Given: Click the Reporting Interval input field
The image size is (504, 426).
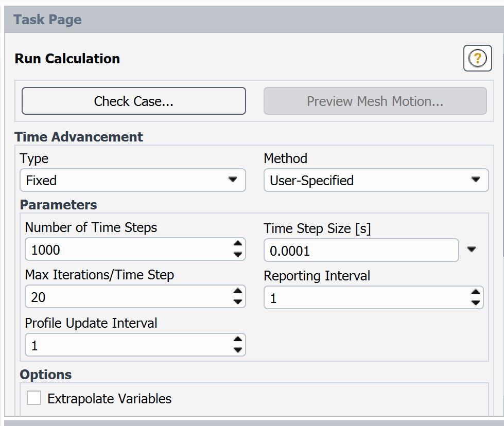Looking at the screenshot, I should pyautogui.click(x=366, y=298).
